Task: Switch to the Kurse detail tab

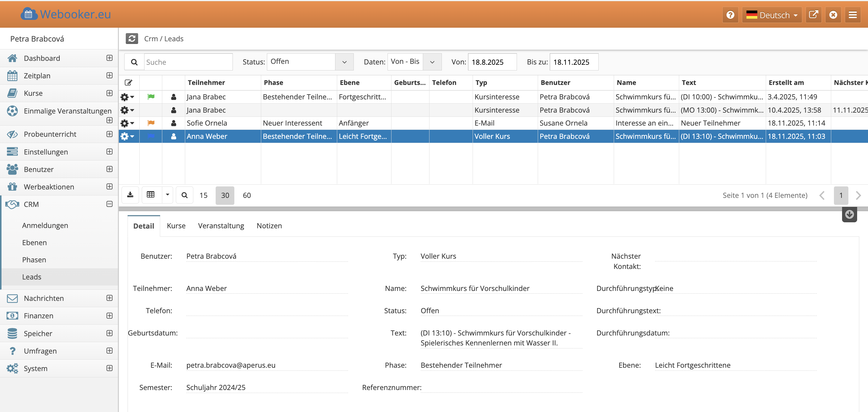Action: pyautogui.click(x=176, y=226)
